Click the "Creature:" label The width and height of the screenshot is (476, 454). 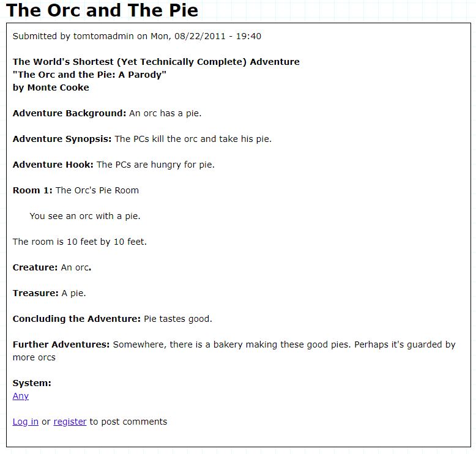(35, 267)
